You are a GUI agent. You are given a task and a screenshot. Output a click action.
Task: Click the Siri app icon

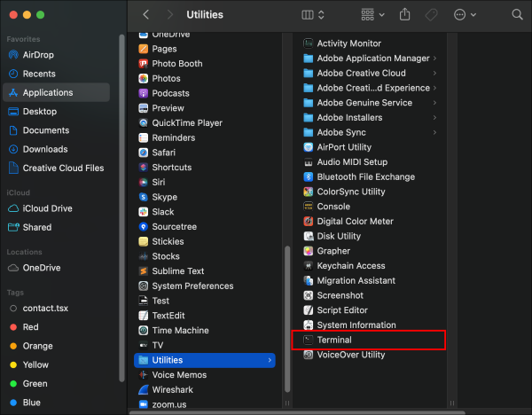[x=143, y=182]
